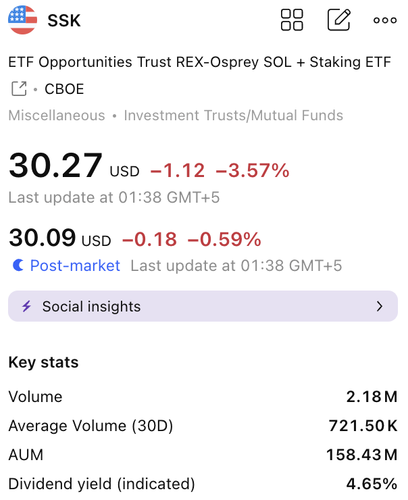
Task: Click the Post-market label
Action: click(75, 266)
